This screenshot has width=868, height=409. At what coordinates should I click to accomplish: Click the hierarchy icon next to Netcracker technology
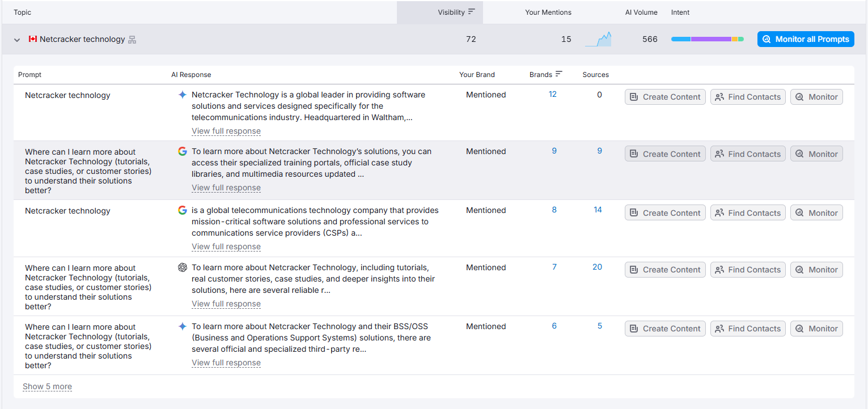click(x=132, y=40)
